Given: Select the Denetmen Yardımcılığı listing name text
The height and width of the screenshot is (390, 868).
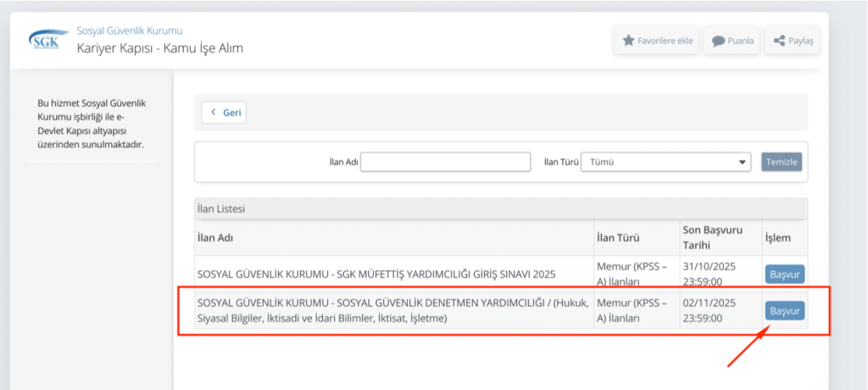Looking at the screenshot, I should (381, 310).
